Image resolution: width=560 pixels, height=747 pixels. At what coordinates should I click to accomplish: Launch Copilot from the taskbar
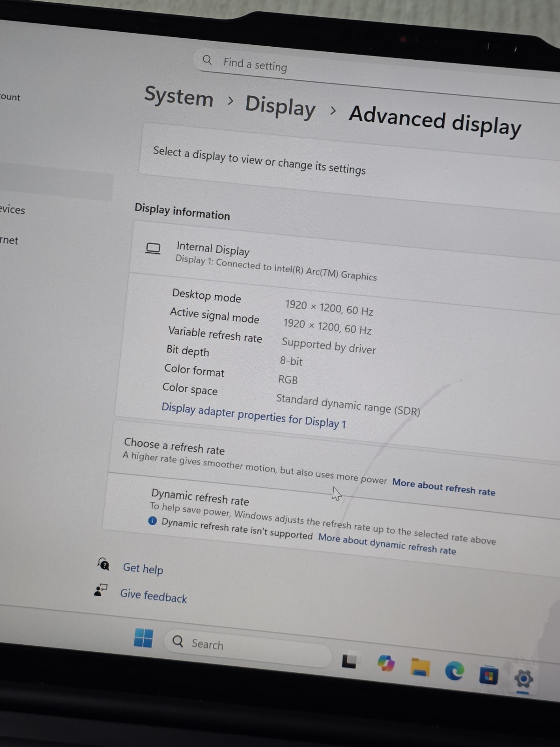coord(386,663)
